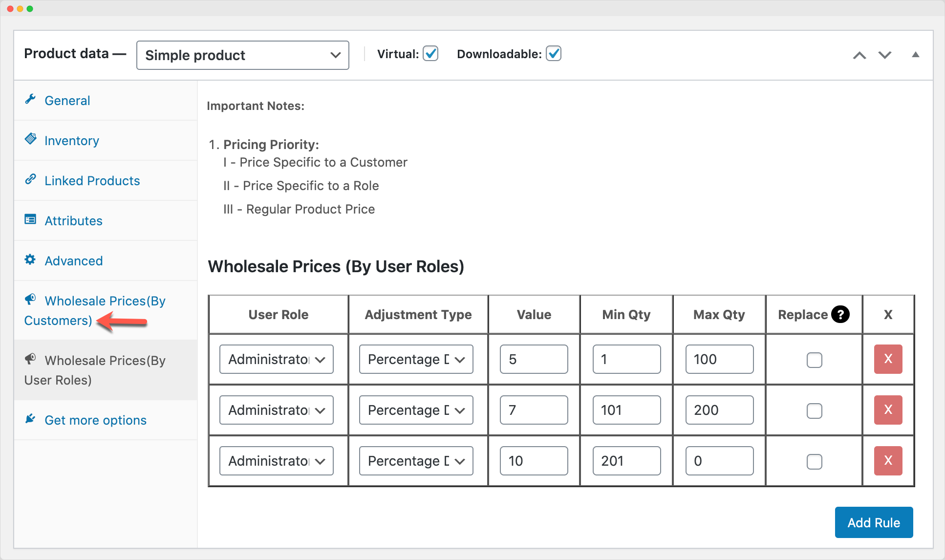Click the megaphone icon for Wholesale Prices(By Customers)
The height and width of the screenshot is (560, 945).
point(30,300)
